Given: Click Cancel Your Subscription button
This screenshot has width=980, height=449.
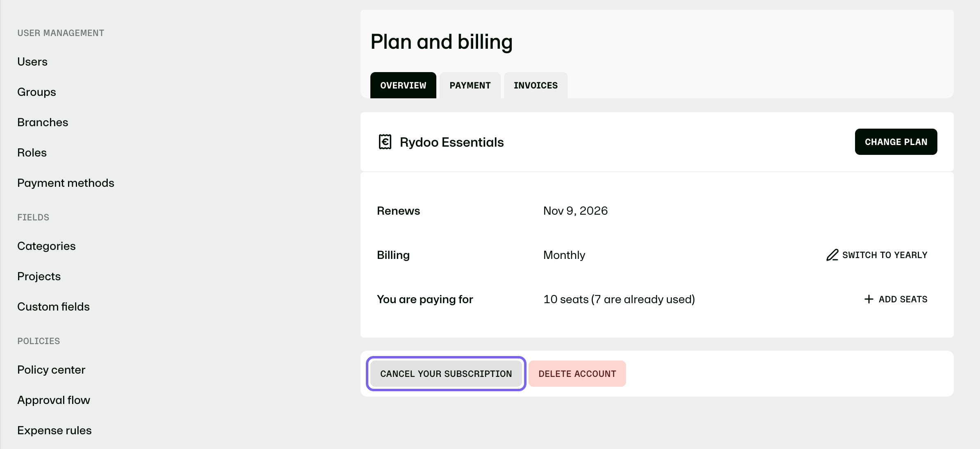Looking at the screenshot, I should click(x=446, y=374).
